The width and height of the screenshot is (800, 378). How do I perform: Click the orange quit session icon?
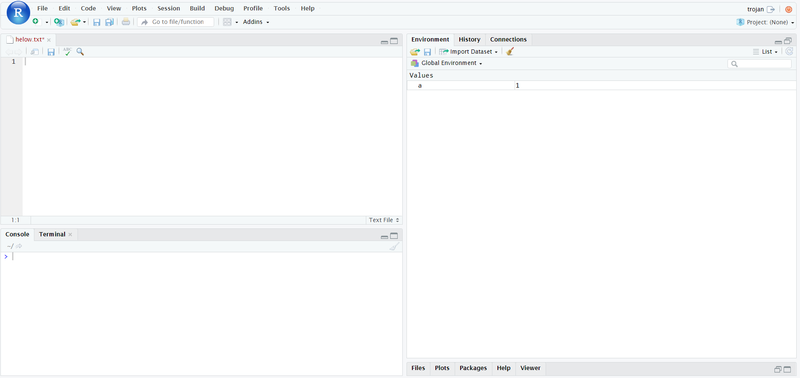pos(789,9)
